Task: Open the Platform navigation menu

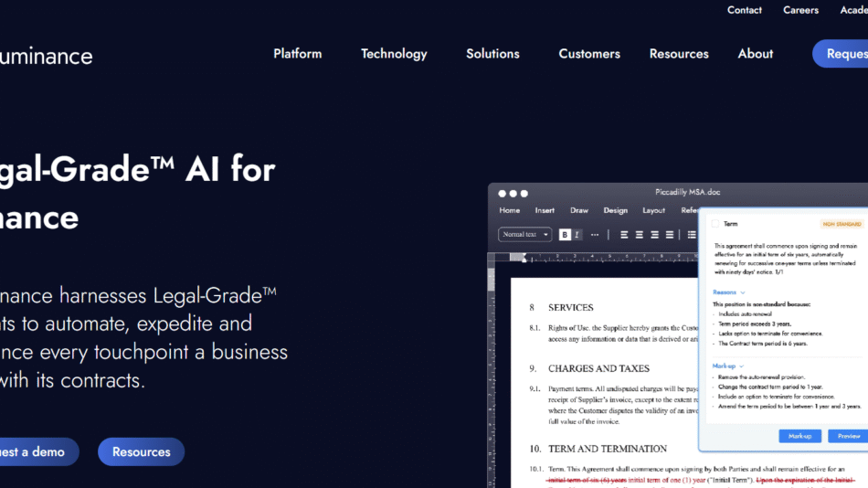Action: point(297,54)
